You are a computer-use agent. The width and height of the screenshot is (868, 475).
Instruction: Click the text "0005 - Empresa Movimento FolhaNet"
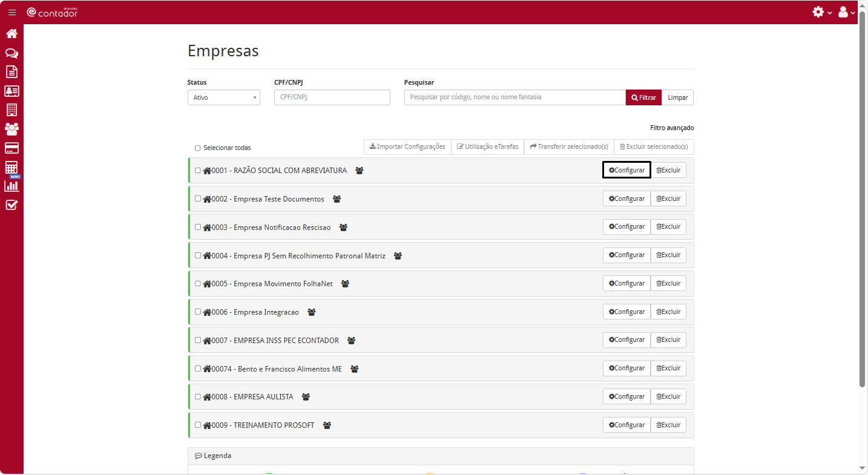pos(272,284)
